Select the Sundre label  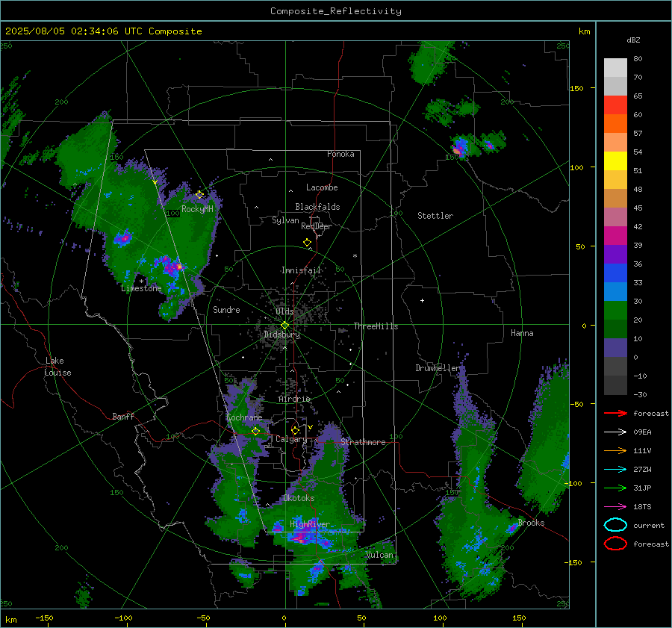click(226, 310)
